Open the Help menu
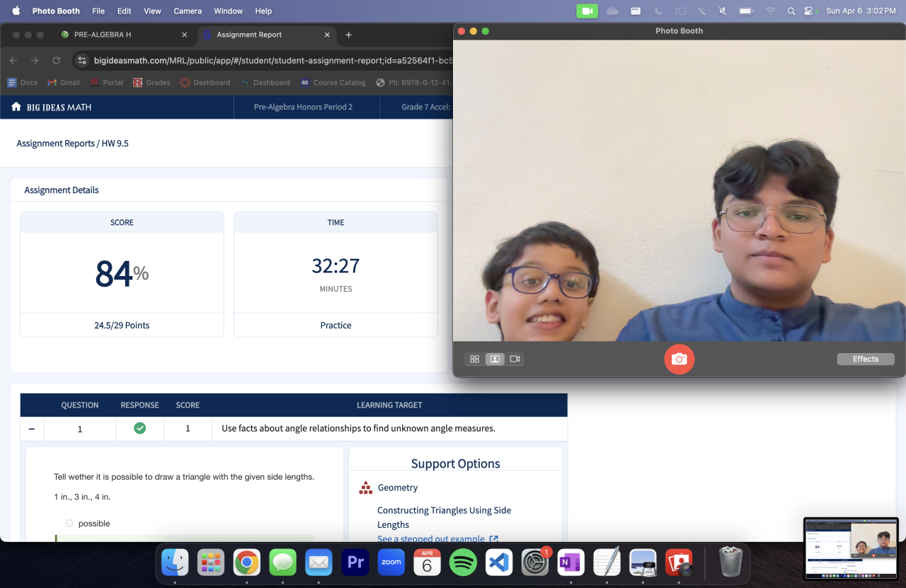Image resolution: width=906 pixels, height=588 pixels. pos(263,11)
